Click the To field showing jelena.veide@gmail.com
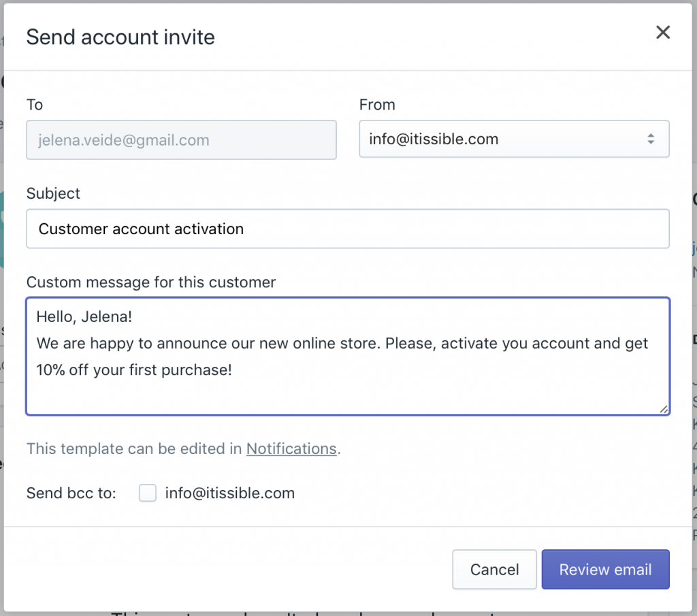This screenshot has width=697, height=616. pyautogui.click(x=181, y=140)
